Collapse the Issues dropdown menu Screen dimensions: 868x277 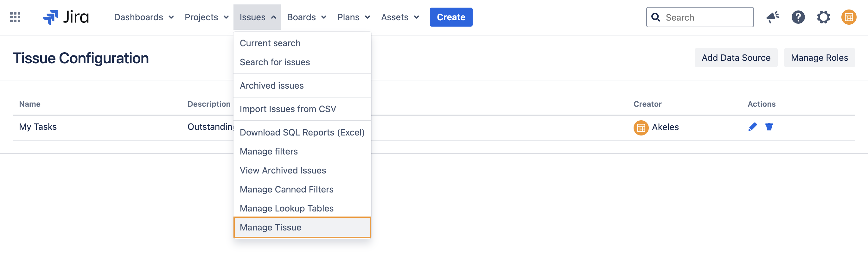coord(257,17)
